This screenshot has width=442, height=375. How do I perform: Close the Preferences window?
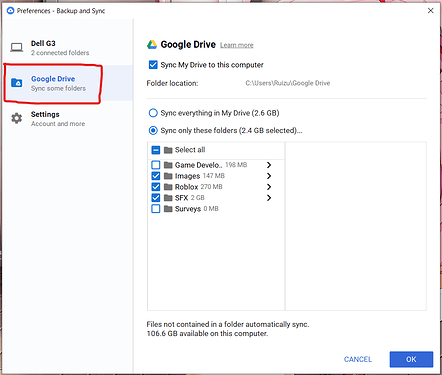pos(431,11)
